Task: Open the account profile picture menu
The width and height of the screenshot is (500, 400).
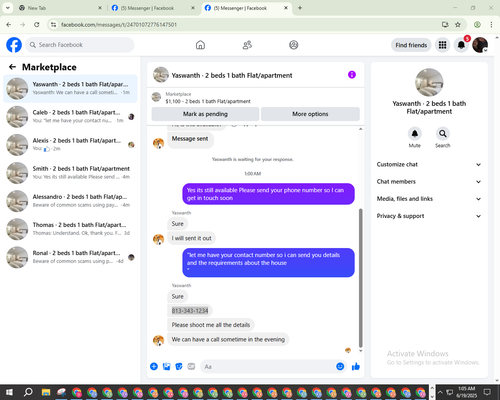Action: 480,45
